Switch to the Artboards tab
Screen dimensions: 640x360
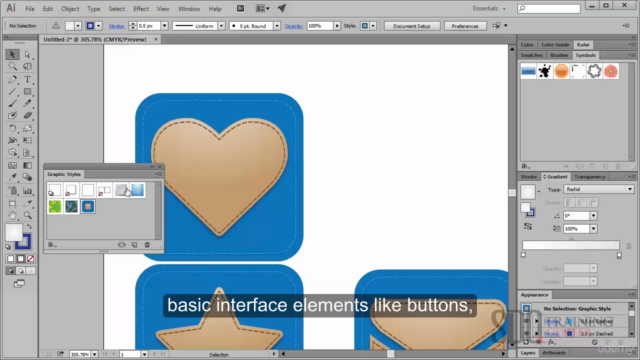[554, 353]
